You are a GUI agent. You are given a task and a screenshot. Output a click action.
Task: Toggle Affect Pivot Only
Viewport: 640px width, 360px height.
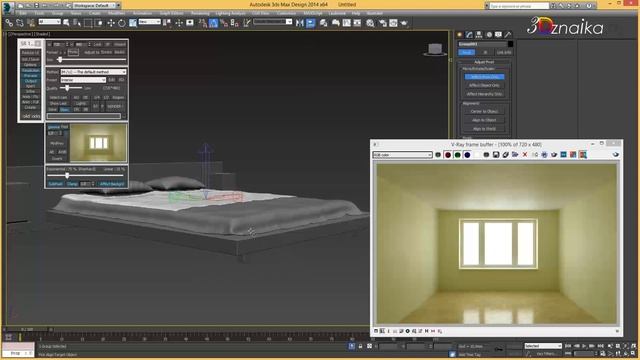pyautogui.click(x=484, y=77)
